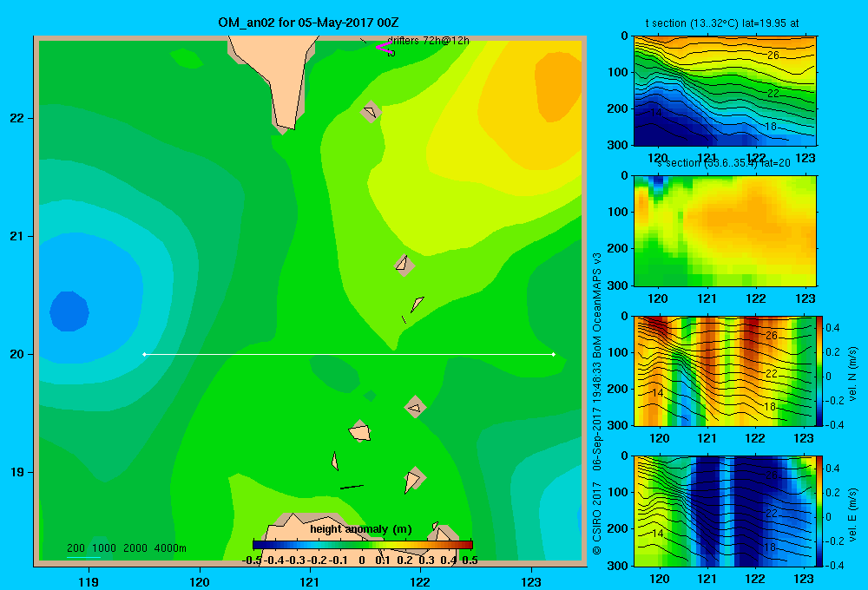Click the '18' contour label in temperature section
Image resolution: width=868 pixels, height=590 pixels.
tap(771, 127)
